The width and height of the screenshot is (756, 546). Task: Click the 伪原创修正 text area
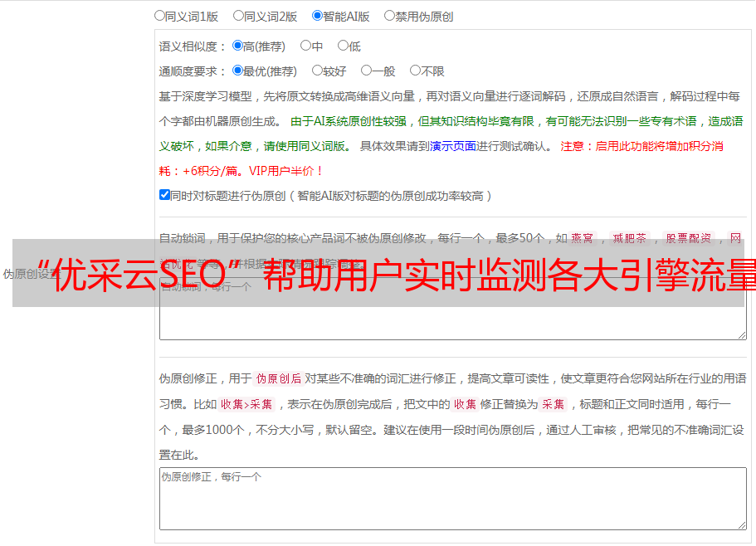point(453,499)
